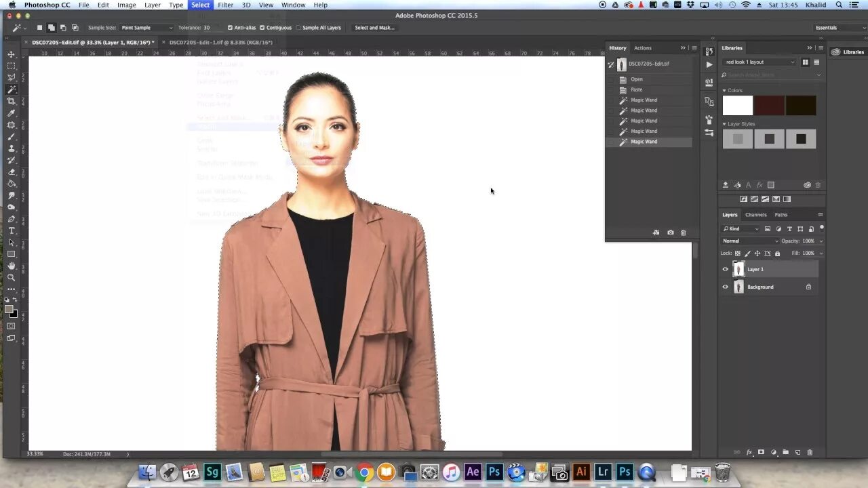Click the white color swatch in Libraries

tap(737, 106)
